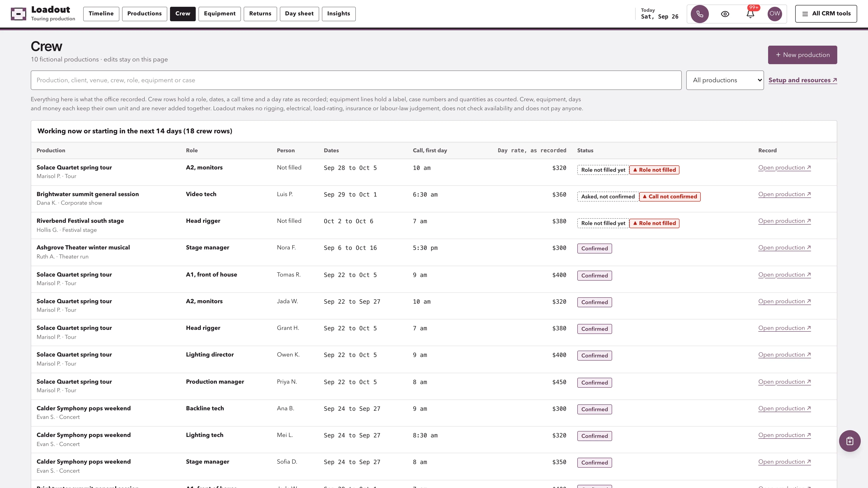
Task: Open notifications bell with 99+ badge
Action: click(750, 14)
